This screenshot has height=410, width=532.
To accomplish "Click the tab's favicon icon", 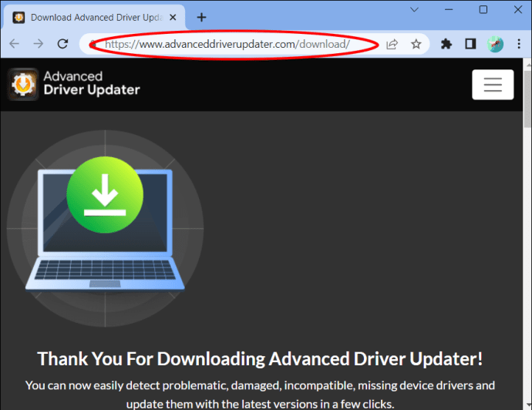I will 19,17.
